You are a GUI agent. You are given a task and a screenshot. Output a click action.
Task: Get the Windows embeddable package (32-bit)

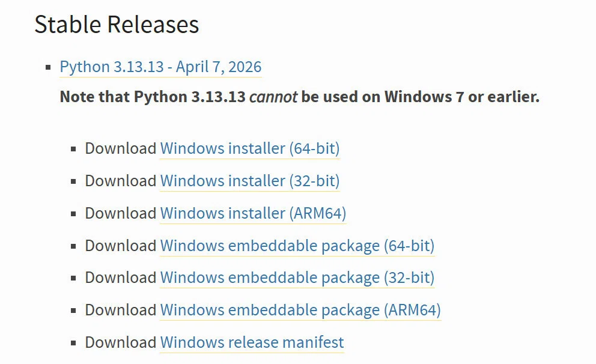click(x=297, y=278)
